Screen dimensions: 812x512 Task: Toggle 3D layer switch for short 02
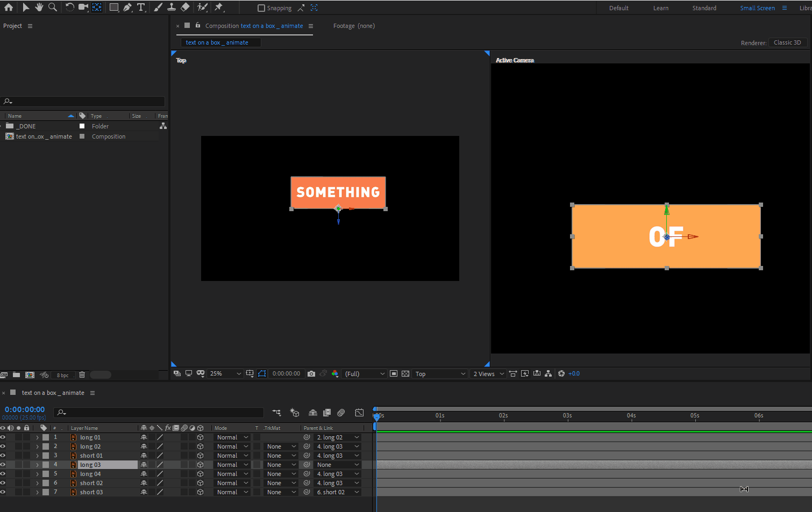[200, 483]
